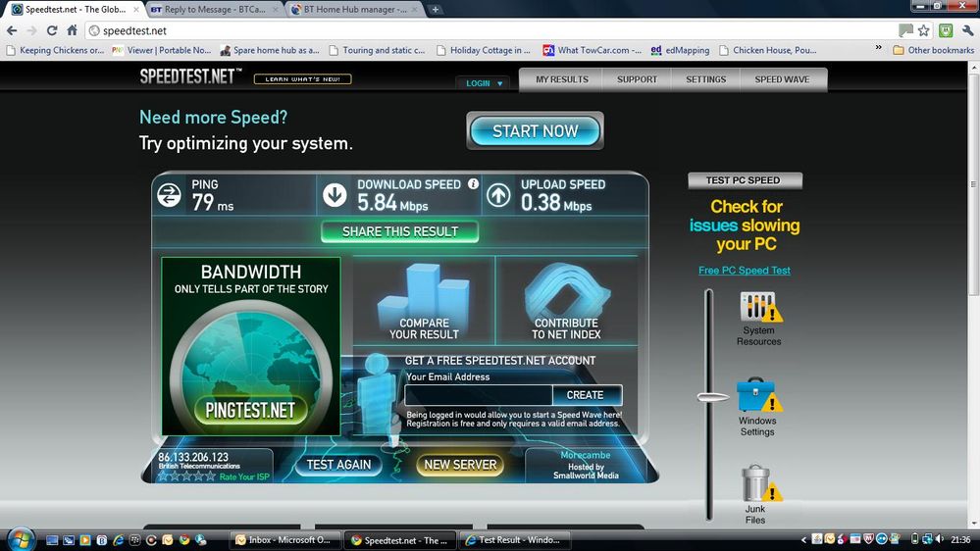Click the Compare Your Result chart graphic
The height and width of the screenshot is (551, 980).
click(424, 300)
